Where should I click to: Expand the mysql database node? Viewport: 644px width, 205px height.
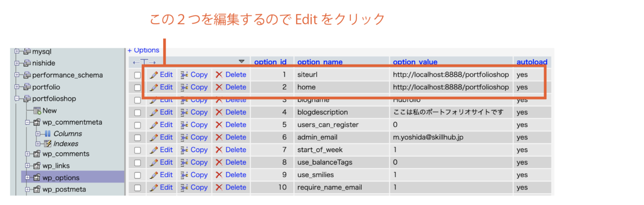pos(17,52)
